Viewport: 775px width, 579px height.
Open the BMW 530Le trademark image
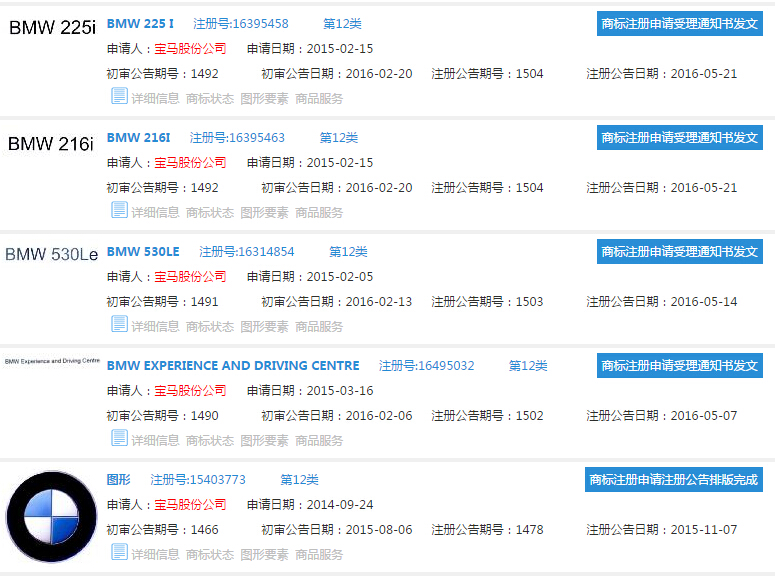(x=51, y=254)
